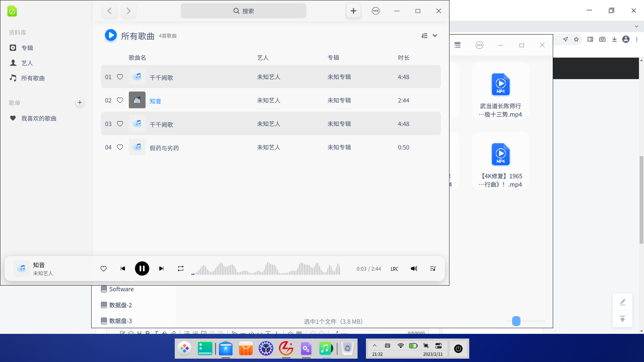Favorite song 01 with heart icon
644x362 pixels.
tap(120, 77)
